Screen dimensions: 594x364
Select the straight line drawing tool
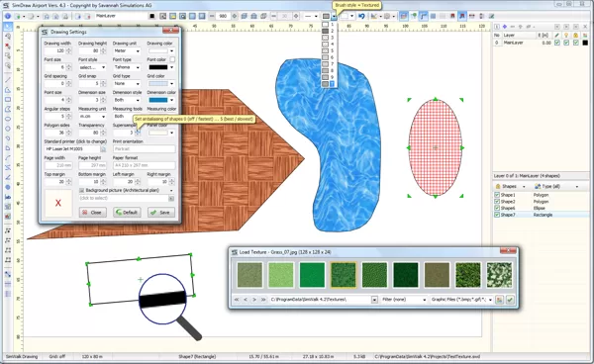point(8,80)
